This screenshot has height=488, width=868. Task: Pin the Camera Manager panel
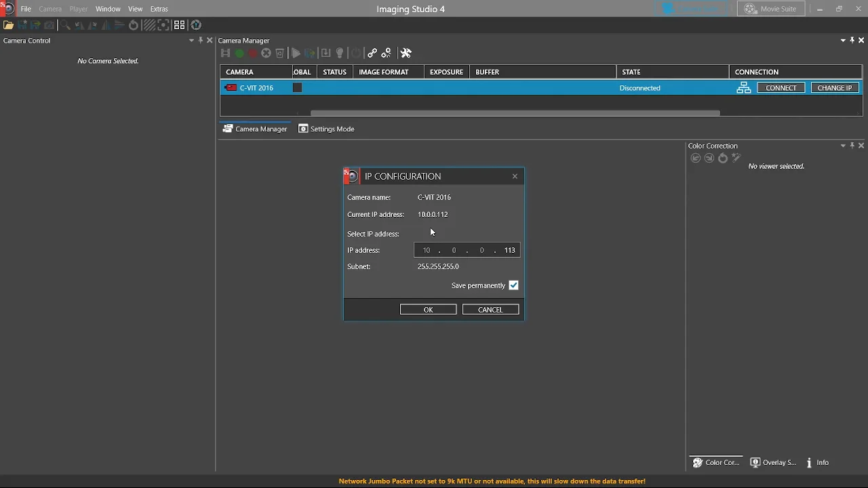tap(852, 40)
